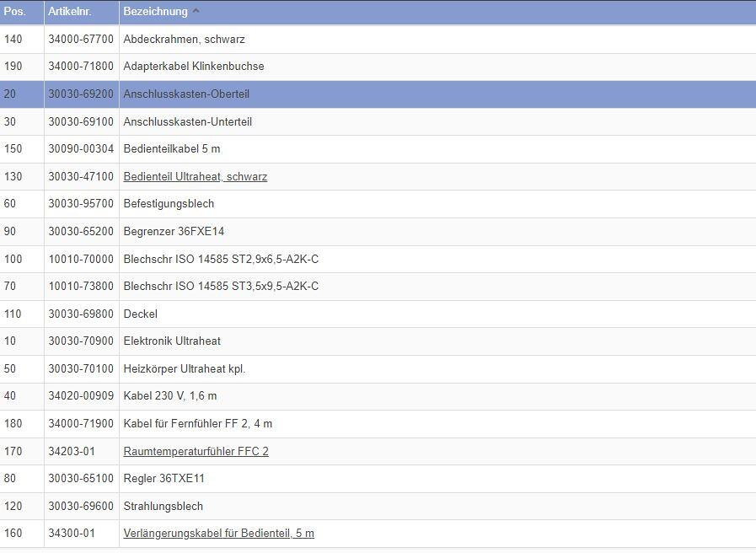Select the Begrenzer 36FXE14 row
756x553 pixels.
pyautogui.click(x=174, y=232)
